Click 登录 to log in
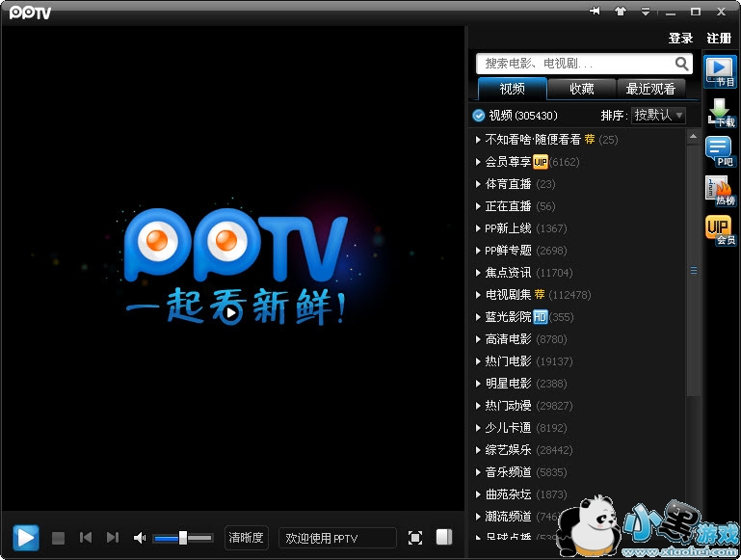 tap(680, 39)
